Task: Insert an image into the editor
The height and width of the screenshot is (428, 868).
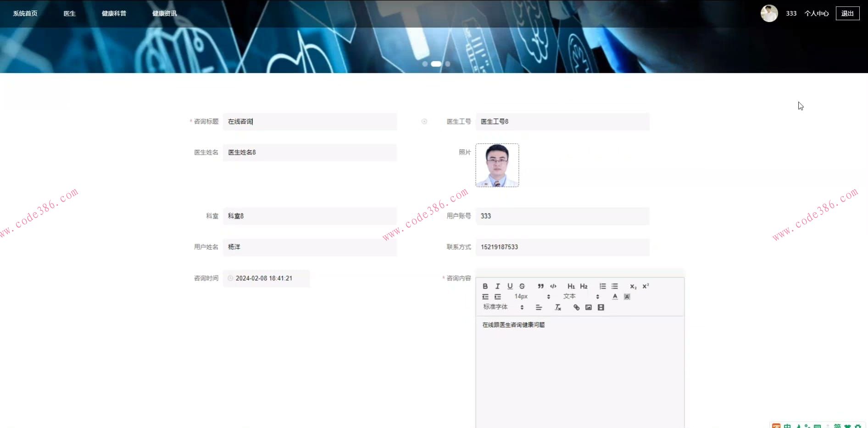Action: (x=589, y=307)
